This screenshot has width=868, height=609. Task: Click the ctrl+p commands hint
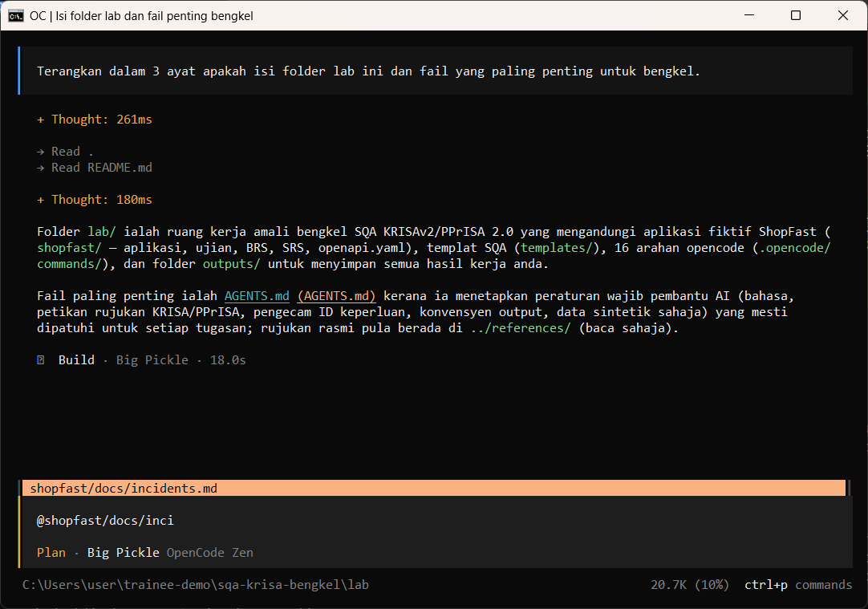(x=798, y=585)
